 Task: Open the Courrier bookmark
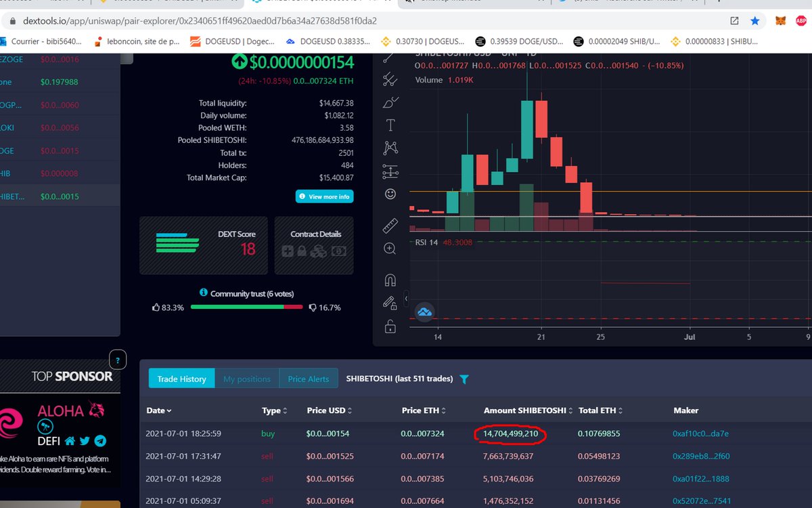[41, 41]
